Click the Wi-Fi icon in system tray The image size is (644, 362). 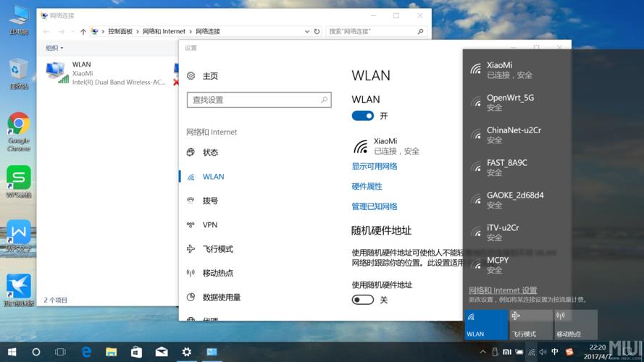(532, 352)
